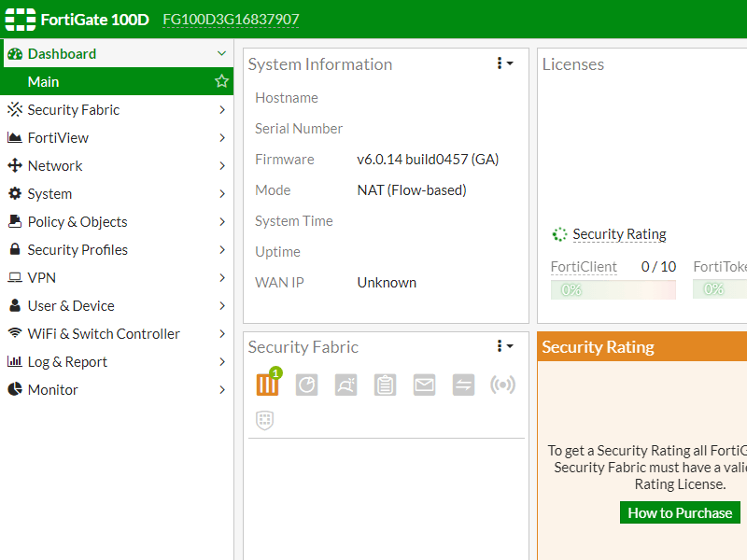Image resolution: width=747 pixels, height=560 pixels.
Task: Open WiFi & Switch Controller menu
Action: pos(117,333)
